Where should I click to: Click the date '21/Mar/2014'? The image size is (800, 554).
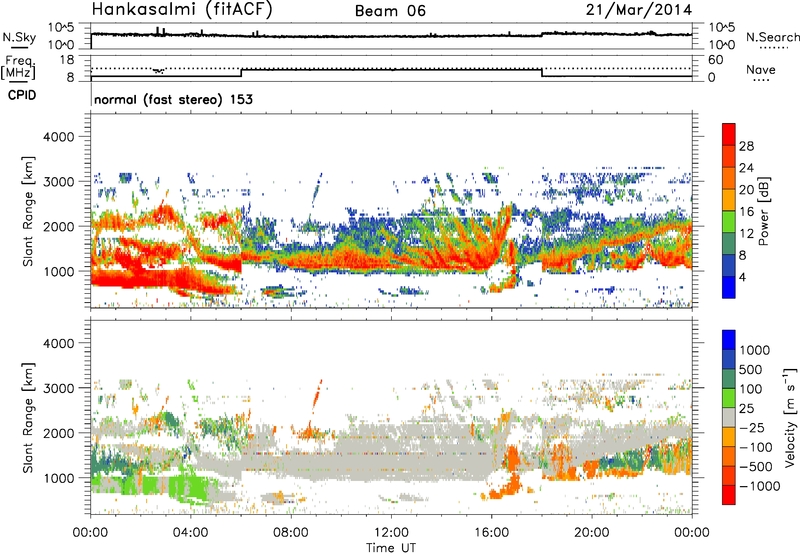click(639, 10)
